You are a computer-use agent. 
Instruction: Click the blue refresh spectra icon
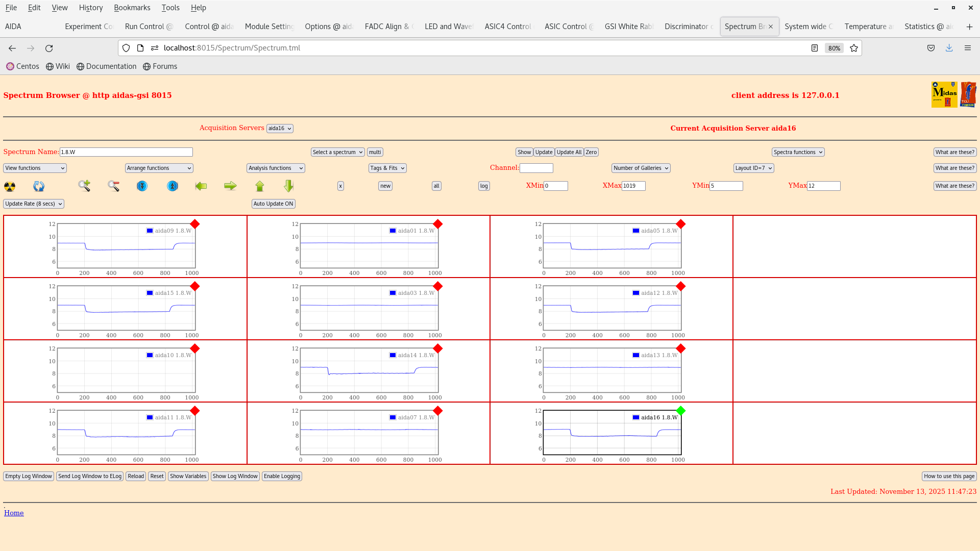pos(38,186)
